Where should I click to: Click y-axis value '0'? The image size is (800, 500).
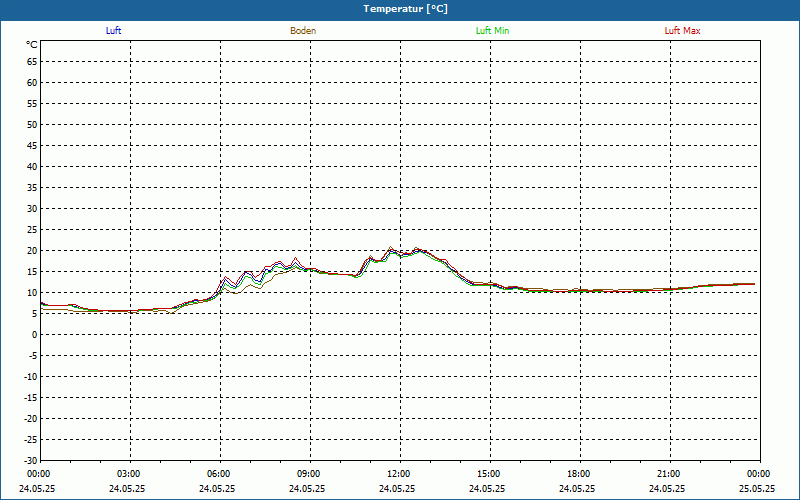(35, 335)
